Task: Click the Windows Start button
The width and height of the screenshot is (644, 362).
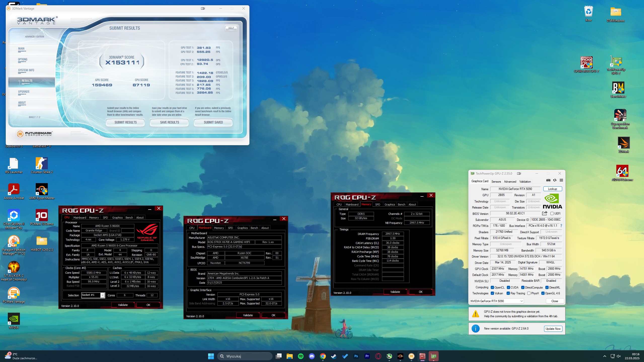Action: (211, 356)
